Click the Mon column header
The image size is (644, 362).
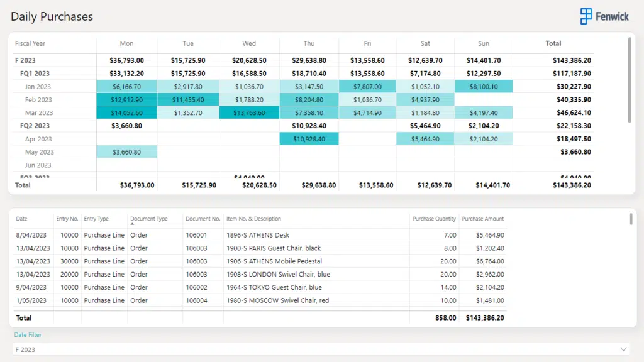coord(126,44)
